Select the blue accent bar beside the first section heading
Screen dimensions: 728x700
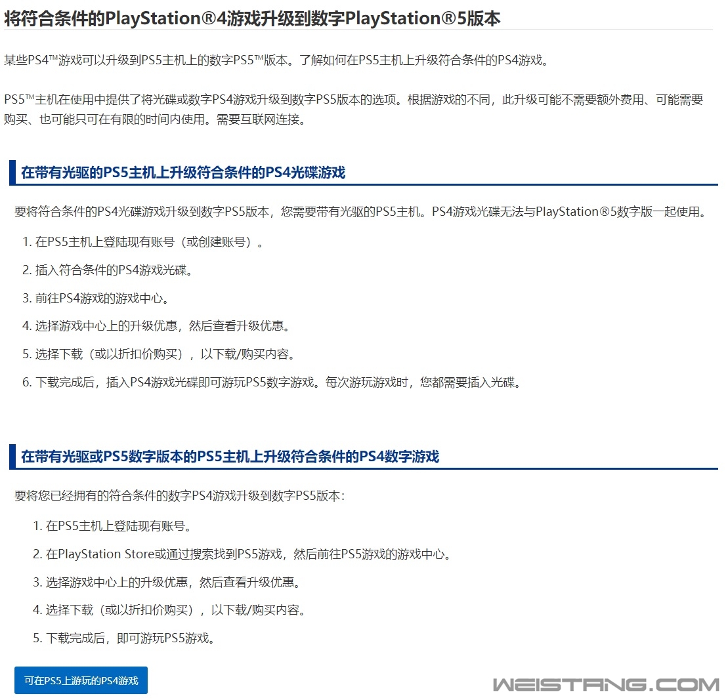point(12,172)
